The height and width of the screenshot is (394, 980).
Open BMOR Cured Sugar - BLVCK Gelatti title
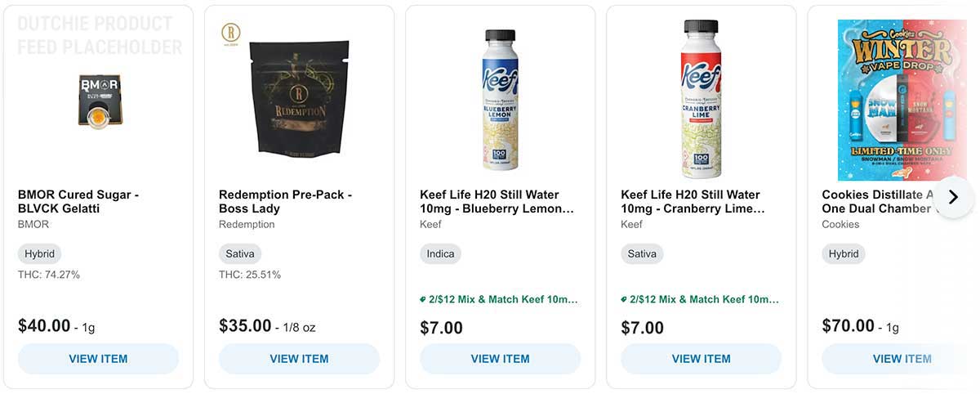(78, 202)
